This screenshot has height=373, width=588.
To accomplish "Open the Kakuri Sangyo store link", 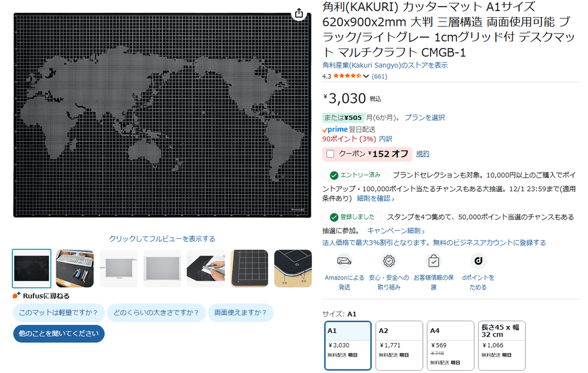I will pos(385,65).
